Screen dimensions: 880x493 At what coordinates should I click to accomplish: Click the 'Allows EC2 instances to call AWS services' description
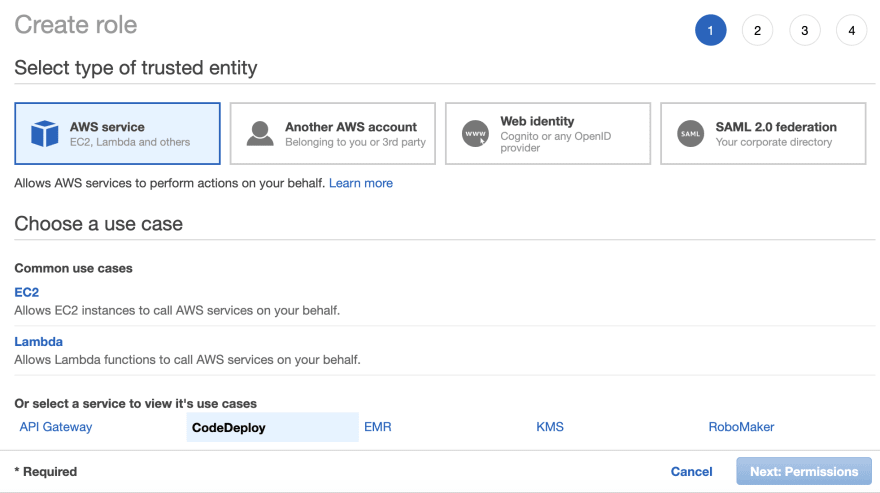click(177, 311)
